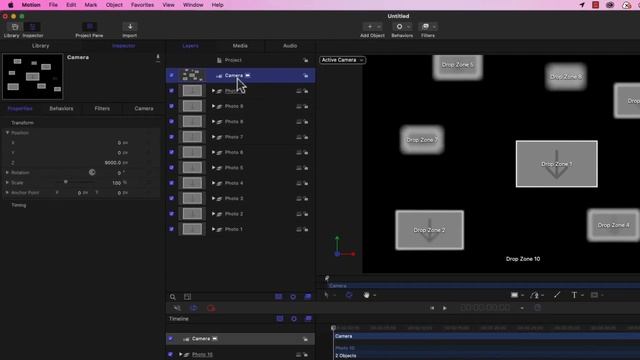Open the Behaviors inspector tab
The width and height of the screenshot is (640, 360).
(x=61, y=109)
